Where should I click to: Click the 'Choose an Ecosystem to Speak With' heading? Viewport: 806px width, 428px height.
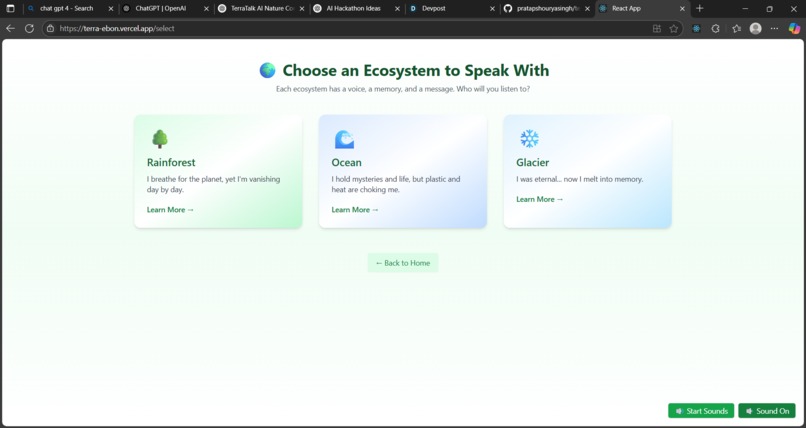click(x=416, y=70)
